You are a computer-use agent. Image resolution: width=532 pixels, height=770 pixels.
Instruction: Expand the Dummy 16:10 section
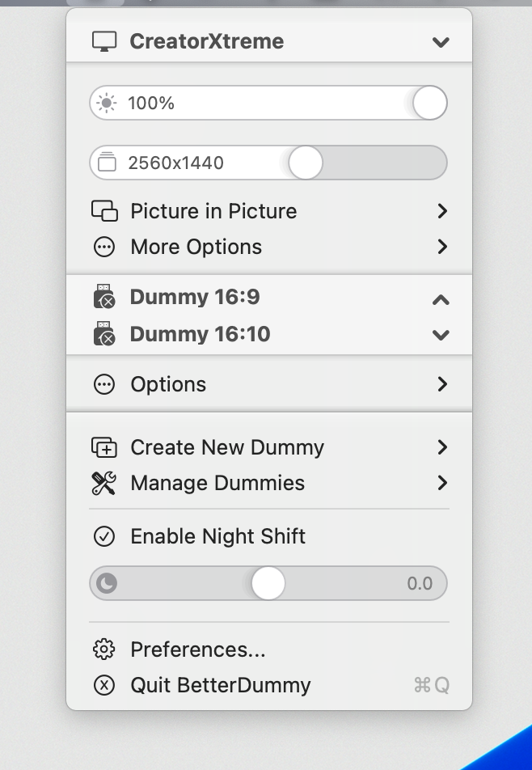[441, 333]
